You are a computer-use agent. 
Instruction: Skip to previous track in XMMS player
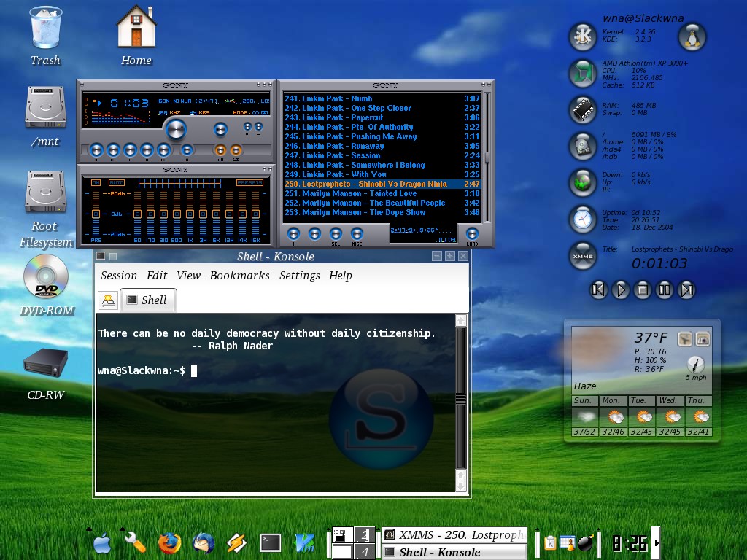tap(96, 150)
